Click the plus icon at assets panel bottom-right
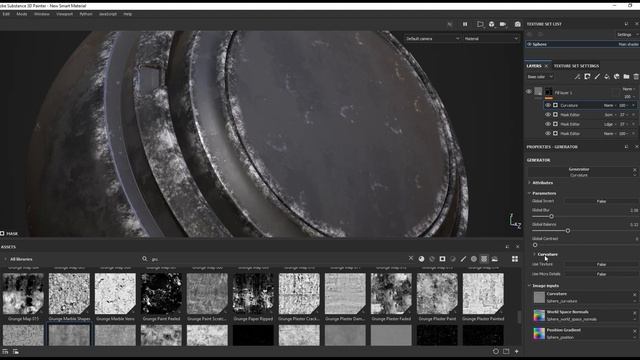 click(517, 351)
